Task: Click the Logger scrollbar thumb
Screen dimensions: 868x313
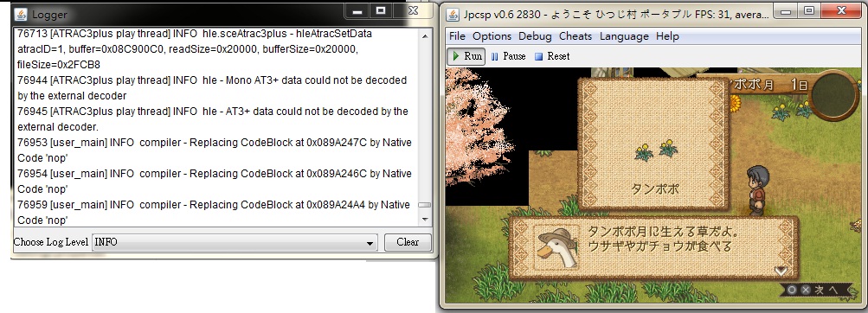Action: point(425,205)
